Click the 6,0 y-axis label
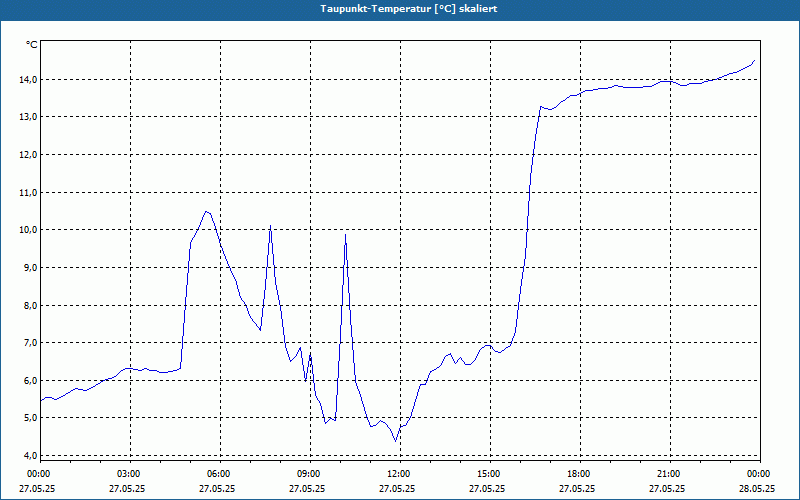Image resolution: width=800 pixels, height=500 pixels. tap(30, 380)
